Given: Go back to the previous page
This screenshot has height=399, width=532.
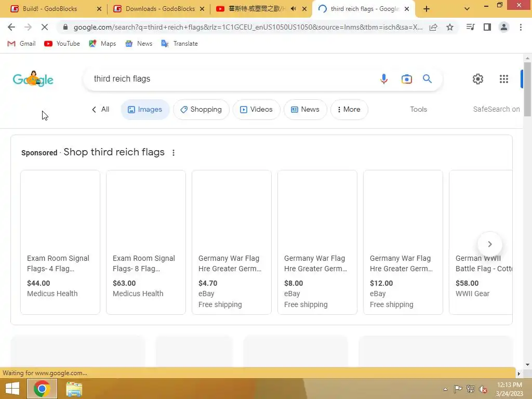Looking at the screenshot, I should point(11,27).
